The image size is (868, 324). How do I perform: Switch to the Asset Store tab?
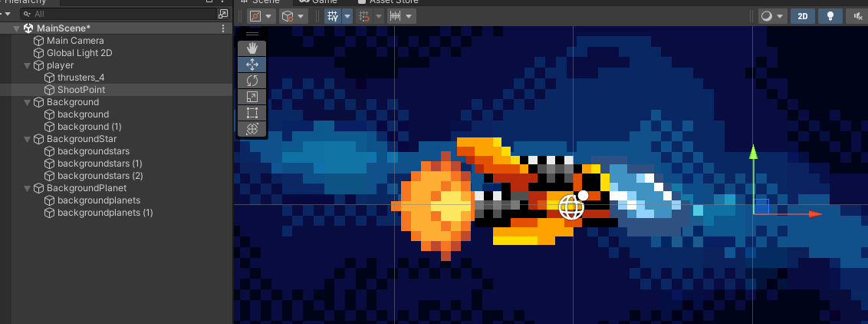point(388,2)
